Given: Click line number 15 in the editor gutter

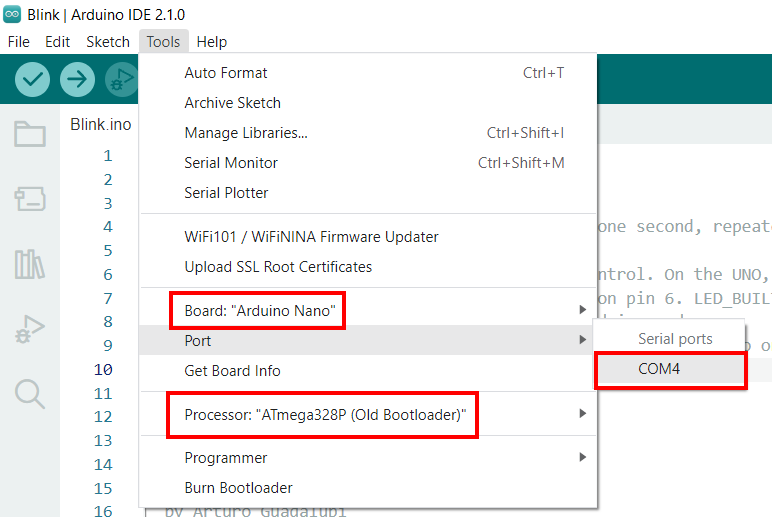Looking at the screenshot, I should pos(103,488).
